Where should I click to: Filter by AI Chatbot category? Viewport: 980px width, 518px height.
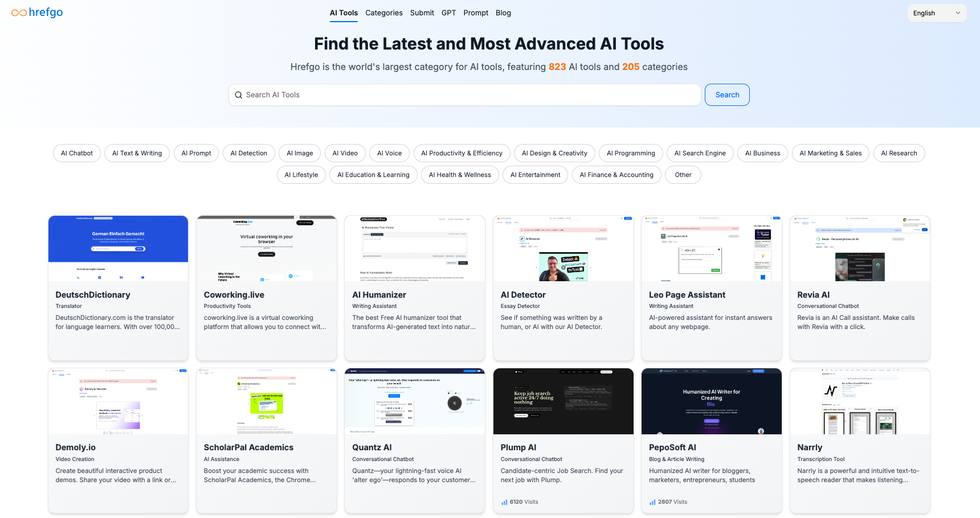[x=77, y=153]
